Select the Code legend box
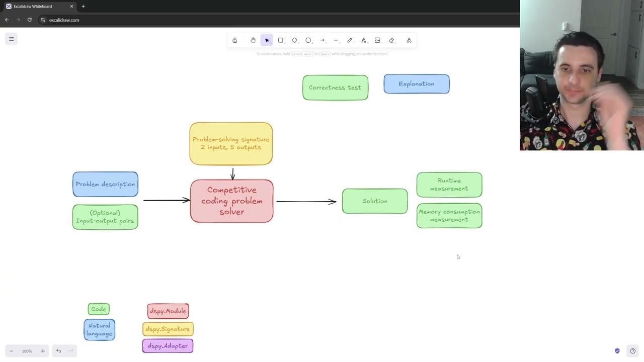This screenshot has height=362, width=644. (99, 309)
